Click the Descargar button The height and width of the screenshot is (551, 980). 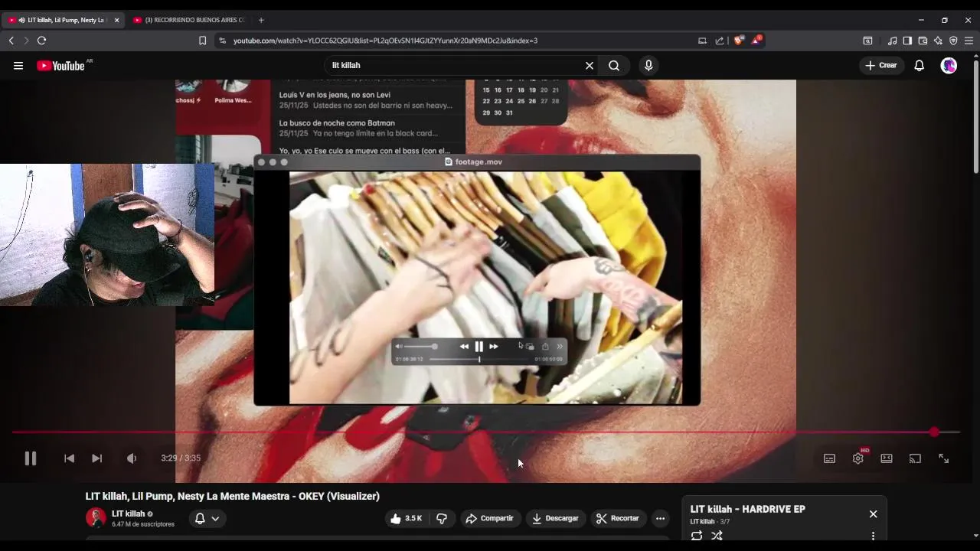pyautogui.click(x=555, y=519)
